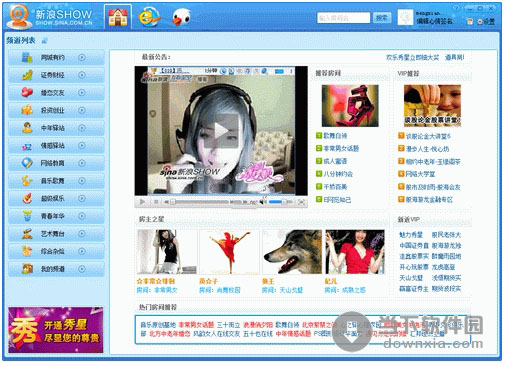Viewport: 507px width, 366px height.
Task: Expand the 中年驿站 channel arrow
Action: click(82, 128)
